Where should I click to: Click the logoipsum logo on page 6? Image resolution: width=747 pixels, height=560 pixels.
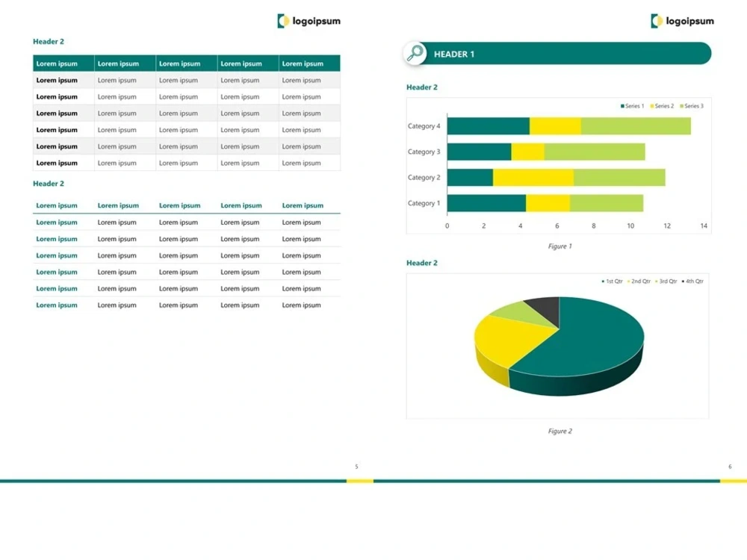682,21
